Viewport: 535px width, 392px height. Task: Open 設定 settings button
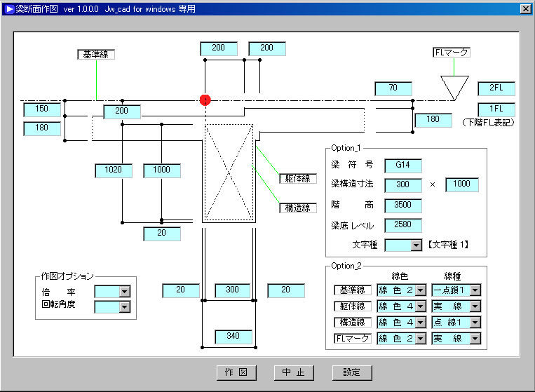click(351, 373)
